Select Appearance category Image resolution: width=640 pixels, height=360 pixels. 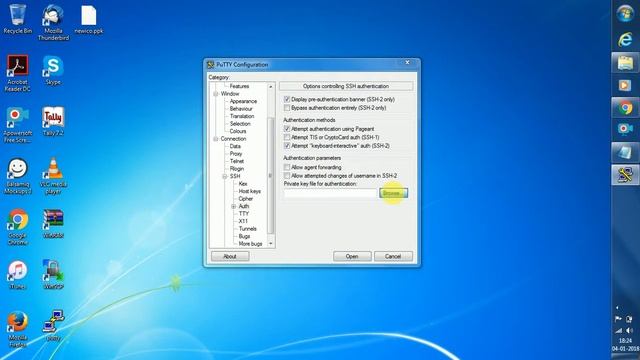click(243, 101)
